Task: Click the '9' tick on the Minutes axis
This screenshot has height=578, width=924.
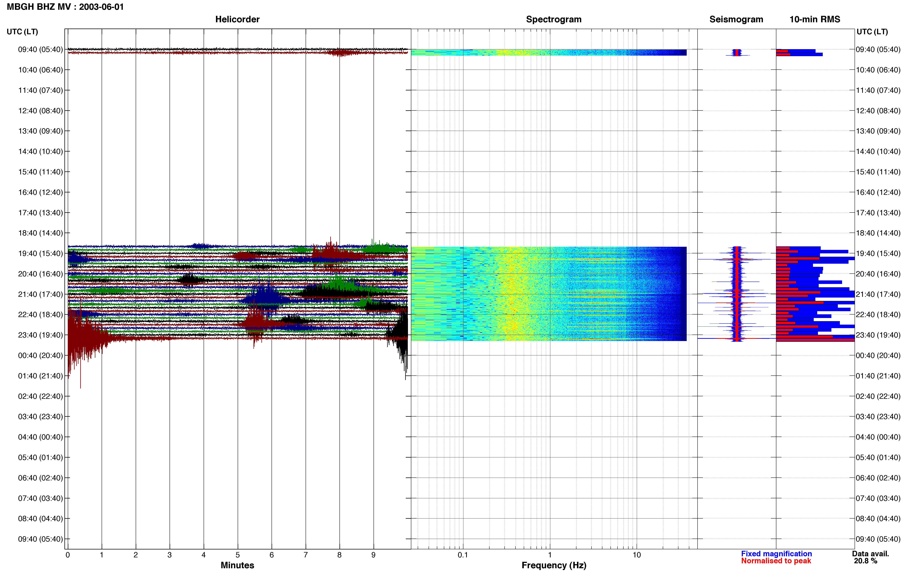Action: coord(373,555)
